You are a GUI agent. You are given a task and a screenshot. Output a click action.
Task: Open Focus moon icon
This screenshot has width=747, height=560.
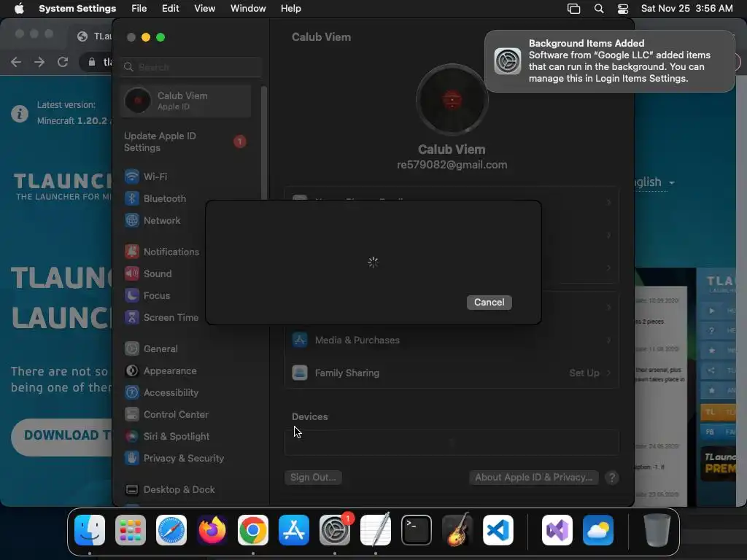pos(132,295)
